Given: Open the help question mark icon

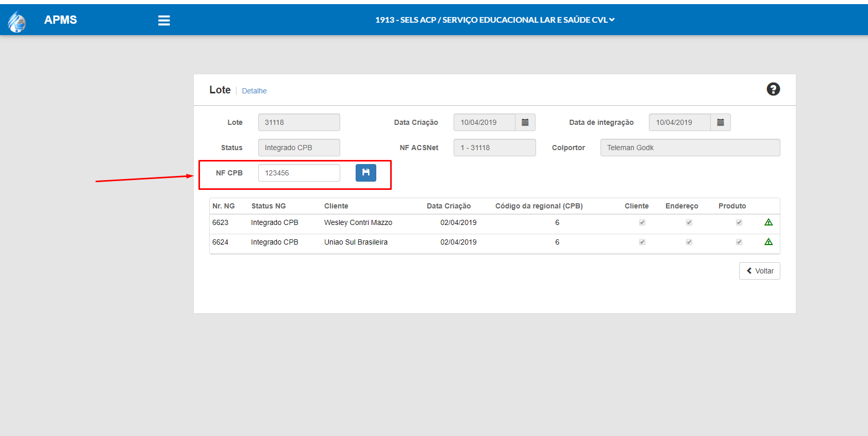Looking at the screenshot, I should (x=773, y=89).
